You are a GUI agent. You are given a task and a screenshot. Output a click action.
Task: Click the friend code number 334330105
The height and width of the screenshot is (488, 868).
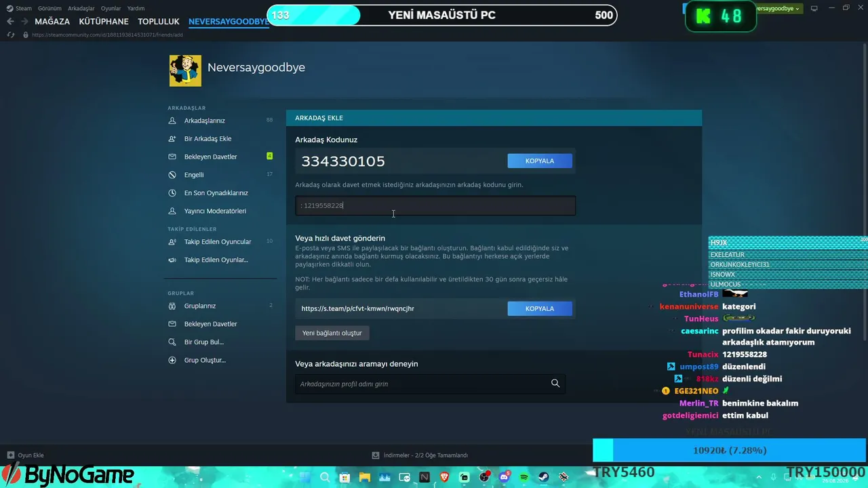(x=343, y=161)
